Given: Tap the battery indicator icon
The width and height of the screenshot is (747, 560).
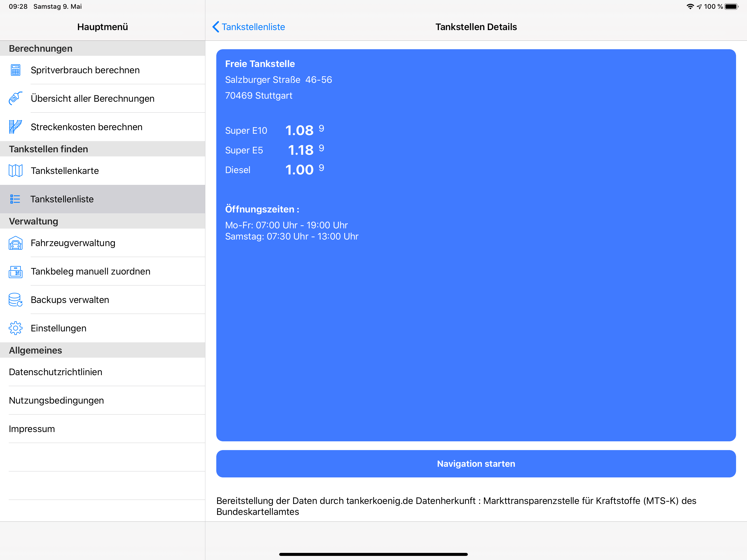Looking at the screenshot, I should pyautogui.click(x=732, y=6).
